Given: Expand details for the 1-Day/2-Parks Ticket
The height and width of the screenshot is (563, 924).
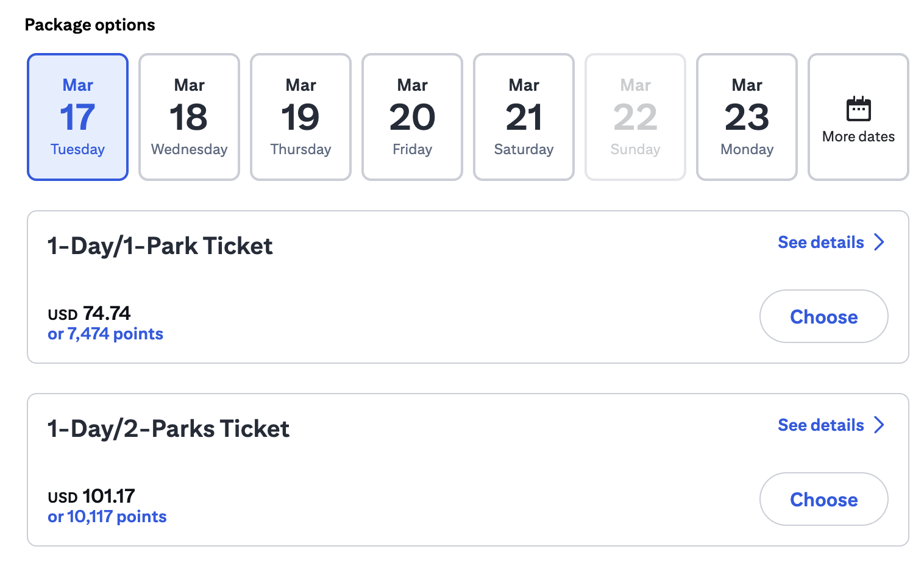Looking at the screenshot, I should [820, 425].
